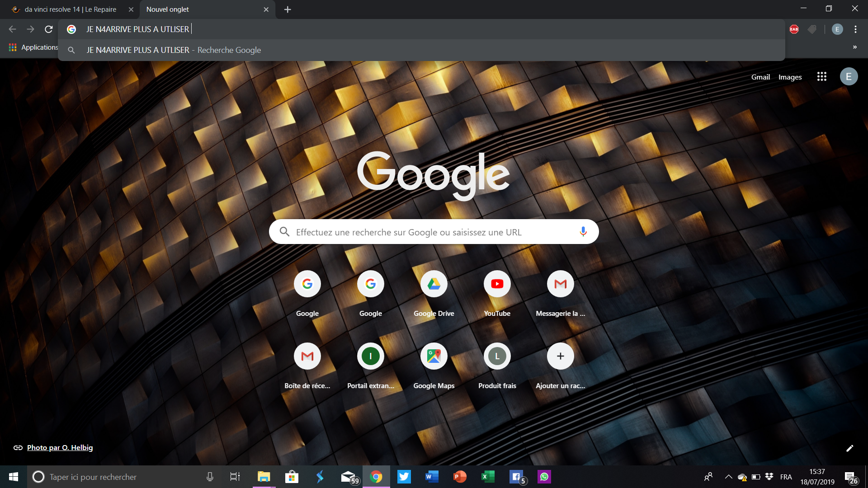Open the Images link
Screen dimensions: 868x488
click(790, 77)
